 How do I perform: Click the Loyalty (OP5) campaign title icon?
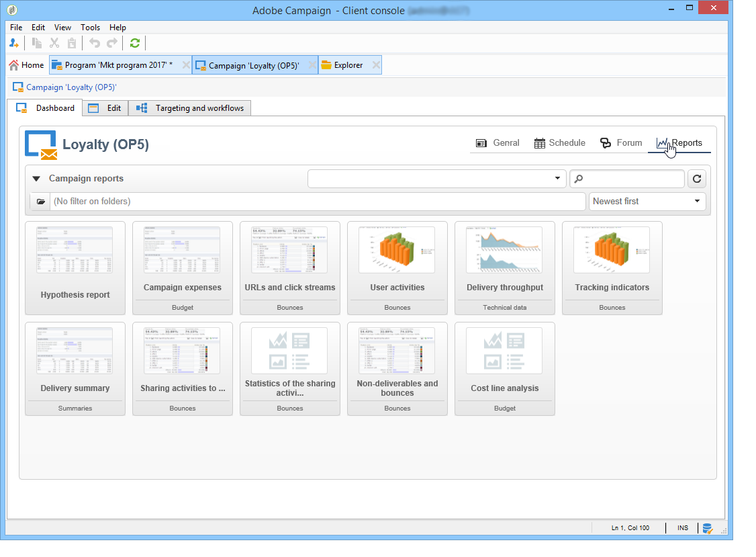[x=41, y=145]
